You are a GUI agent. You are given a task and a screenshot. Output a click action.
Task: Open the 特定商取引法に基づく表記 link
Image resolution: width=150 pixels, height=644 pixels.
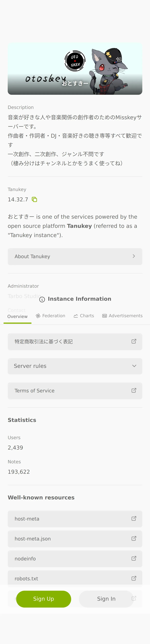tap(75, 341)
